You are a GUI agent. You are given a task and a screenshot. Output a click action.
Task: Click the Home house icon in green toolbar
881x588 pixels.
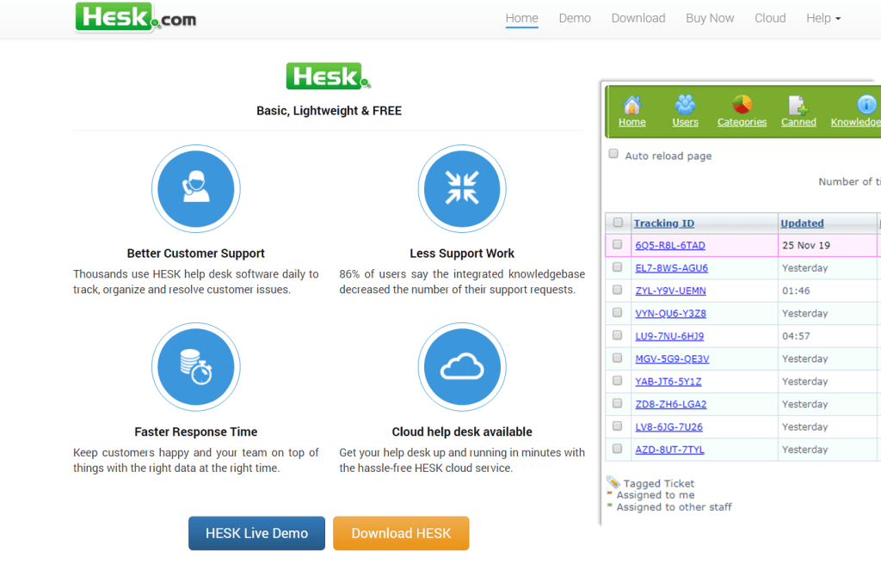[631, 105]
